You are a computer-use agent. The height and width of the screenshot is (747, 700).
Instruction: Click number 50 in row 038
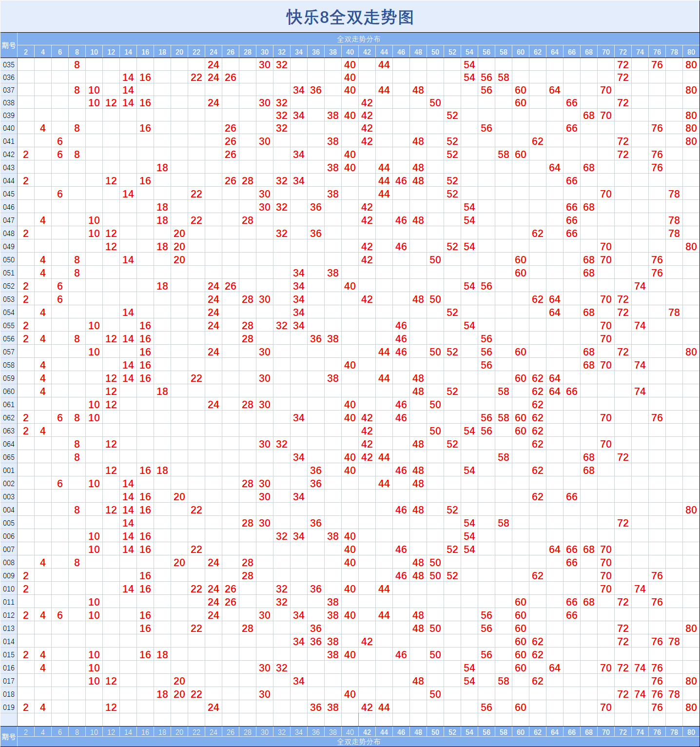435,102
